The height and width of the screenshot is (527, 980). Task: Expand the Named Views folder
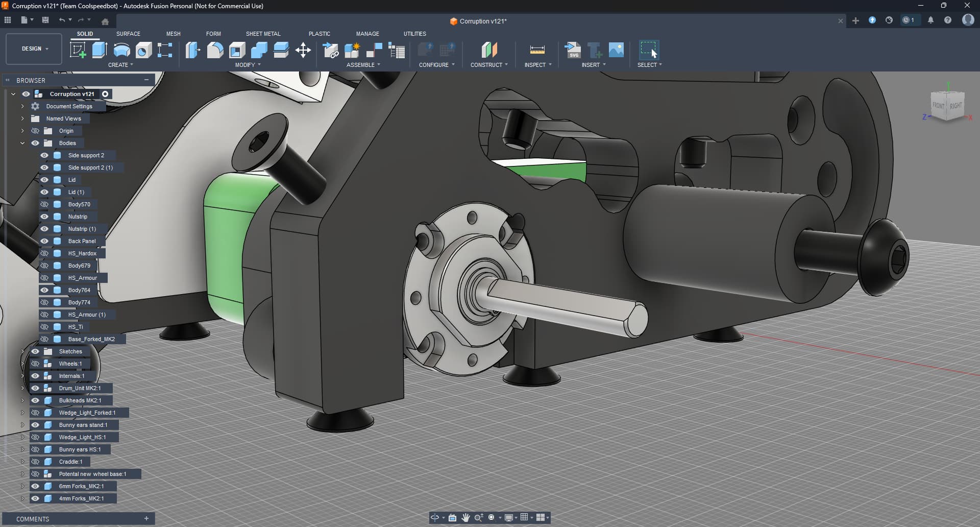(22, 118)
